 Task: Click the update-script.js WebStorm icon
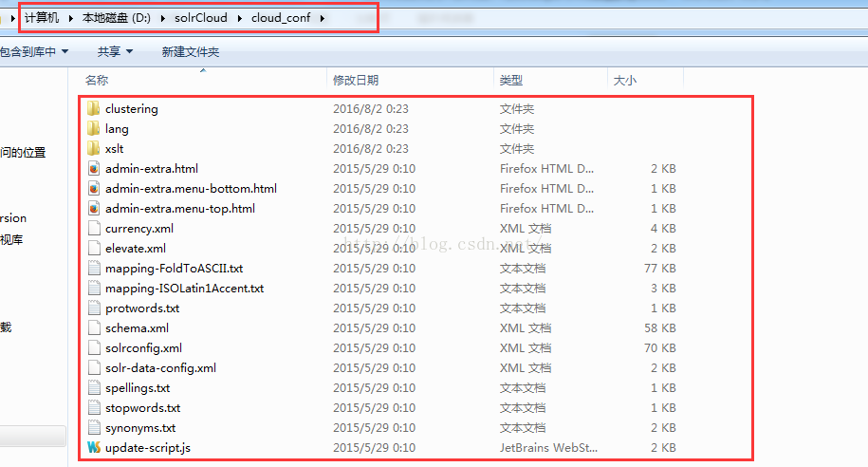point(94,448)
